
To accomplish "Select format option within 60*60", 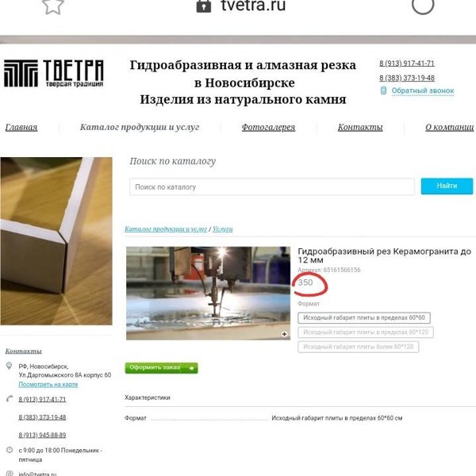I will [364, 318].
